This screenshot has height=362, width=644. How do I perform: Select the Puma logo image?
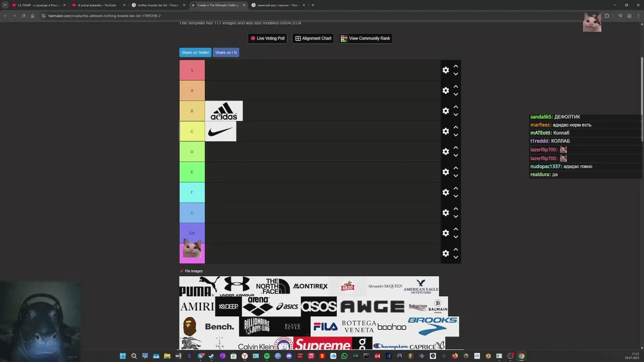pyautogui.click(x=199, y=286)
